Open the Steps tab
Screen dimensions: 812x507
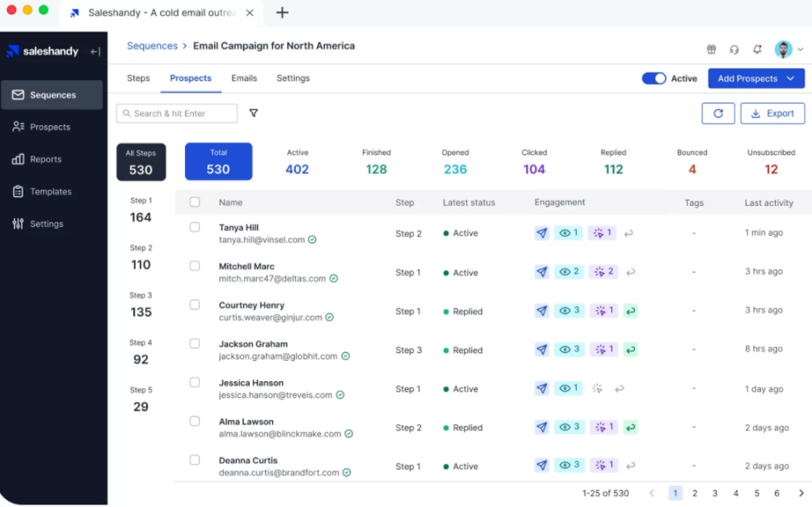[x=138, y=78]
